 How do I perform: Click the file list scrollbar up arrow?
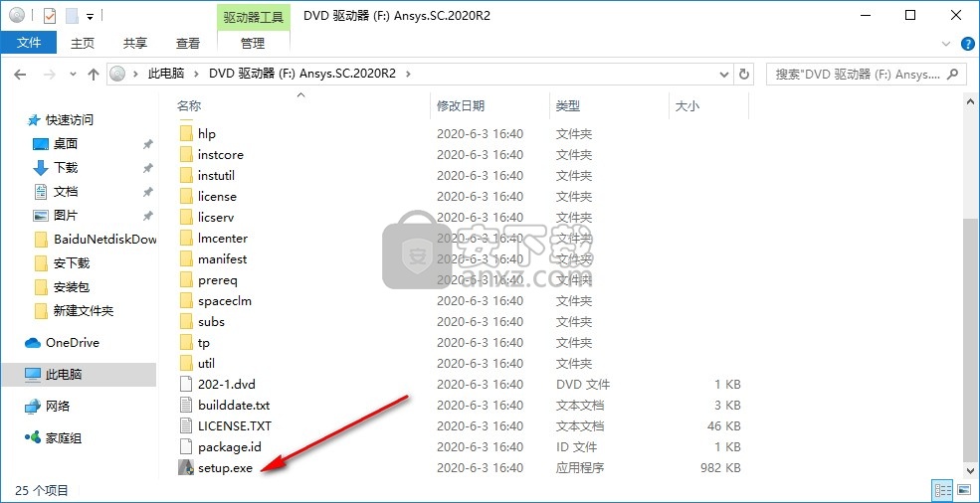click(x=971, y=101)
